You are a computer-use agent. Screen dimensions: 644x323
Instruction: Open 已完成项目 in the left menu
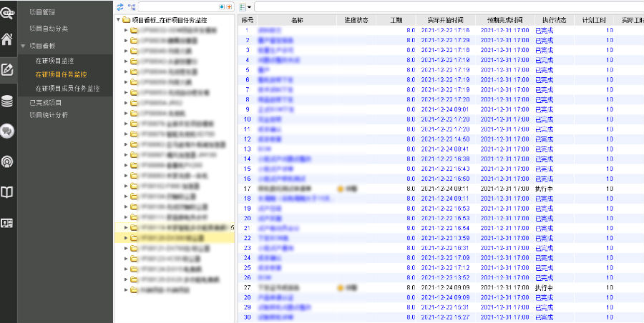point(46,103)
